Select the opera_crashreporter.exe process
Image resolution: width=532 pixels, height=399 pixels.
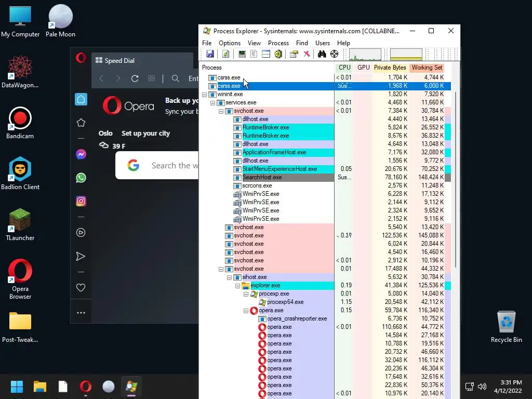click(297, 318)
